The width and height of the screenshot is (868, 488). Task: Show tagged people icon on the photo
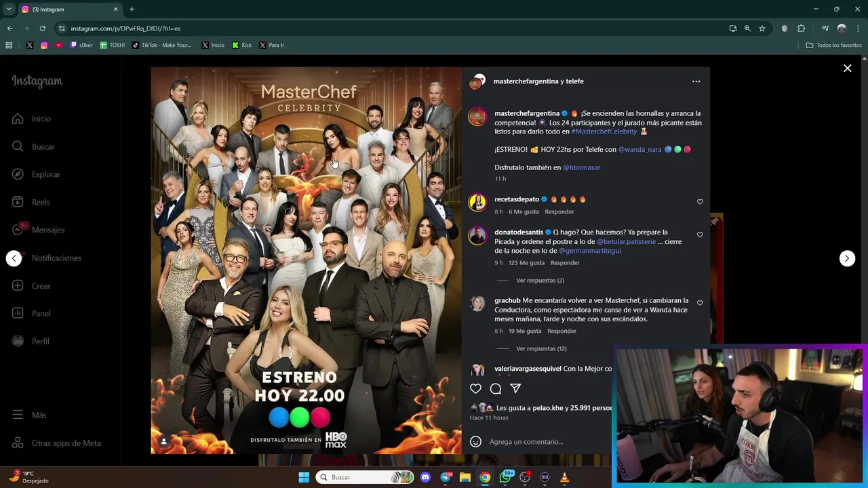163,441
